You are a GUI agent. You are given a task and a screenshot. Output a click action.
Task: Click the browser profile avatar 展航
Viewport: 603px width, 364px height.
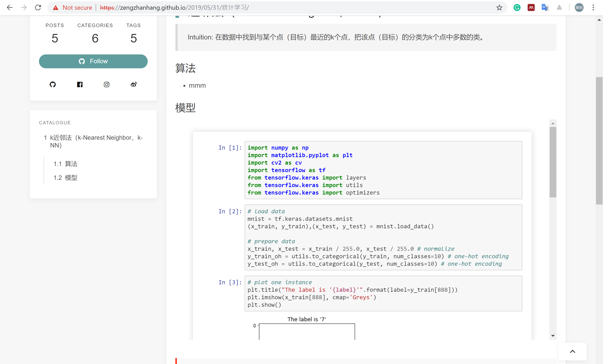[x=579, y=7]
